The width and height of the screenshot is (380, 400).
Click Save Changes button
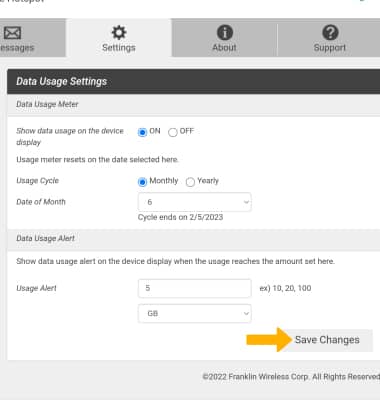(x=327, y=340)
